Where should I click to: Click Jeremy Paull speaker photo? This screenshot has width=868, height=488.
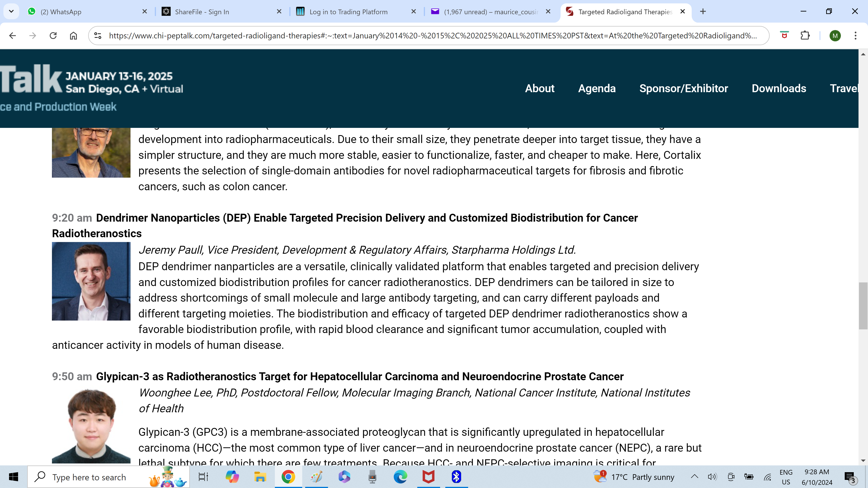(91, 281)
